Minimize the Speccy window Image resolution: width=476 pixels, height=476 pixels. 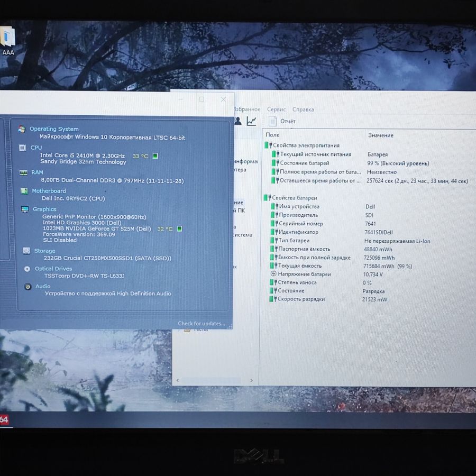(180, 99)
